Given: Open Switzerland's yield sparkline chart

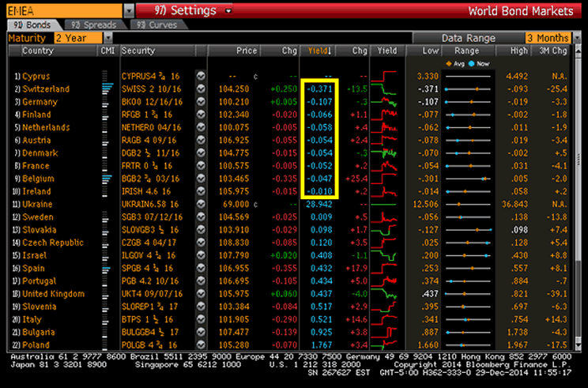Looking at the screenshot, I should coord(383,89).
